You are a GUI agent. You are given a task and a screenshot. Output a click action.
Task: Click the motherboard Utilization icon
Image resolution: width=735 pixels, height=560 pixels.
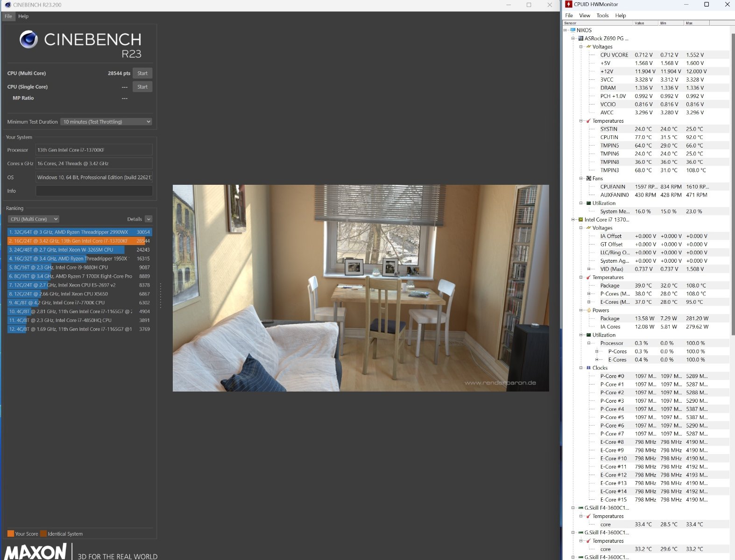tap(588, 203)
